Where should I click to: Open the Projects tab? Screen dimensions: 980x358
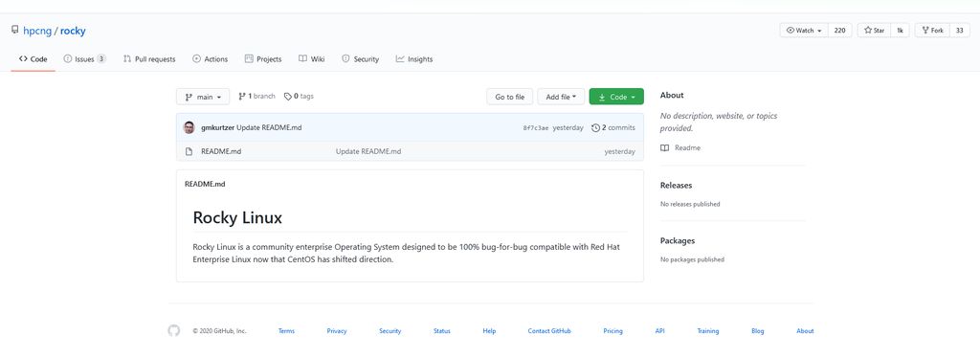(x=263, y=59)
